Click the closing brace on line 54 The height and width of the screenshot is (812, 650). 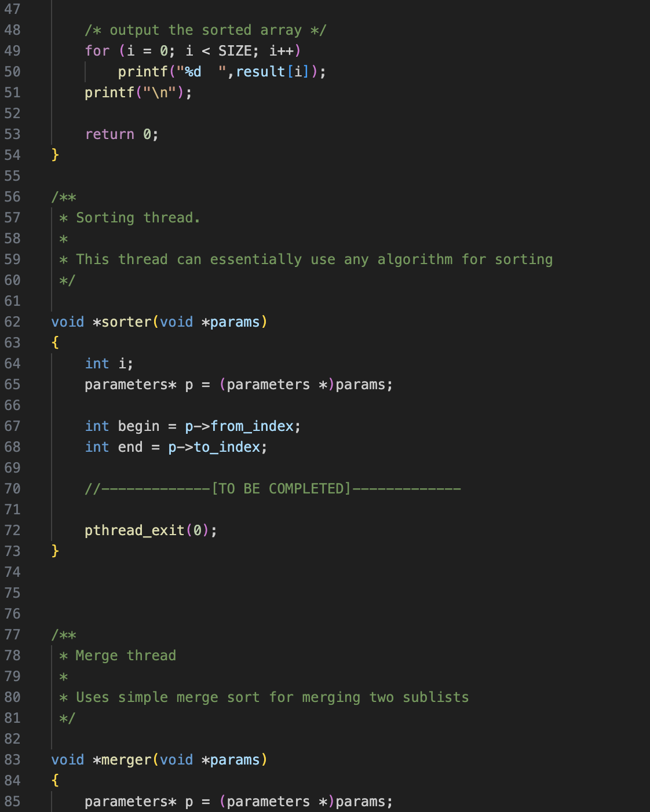click(x=54, y=155)
